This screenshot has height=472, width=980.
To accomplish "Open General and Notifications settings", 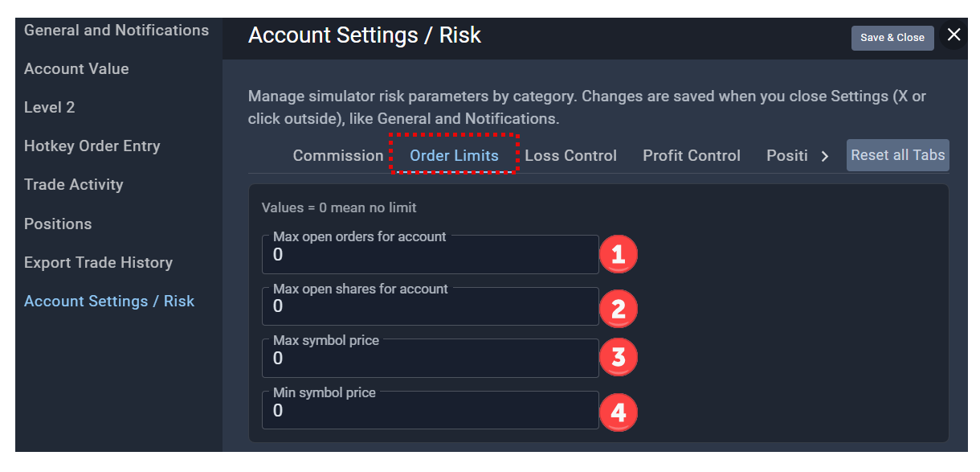I will (116, 30).
